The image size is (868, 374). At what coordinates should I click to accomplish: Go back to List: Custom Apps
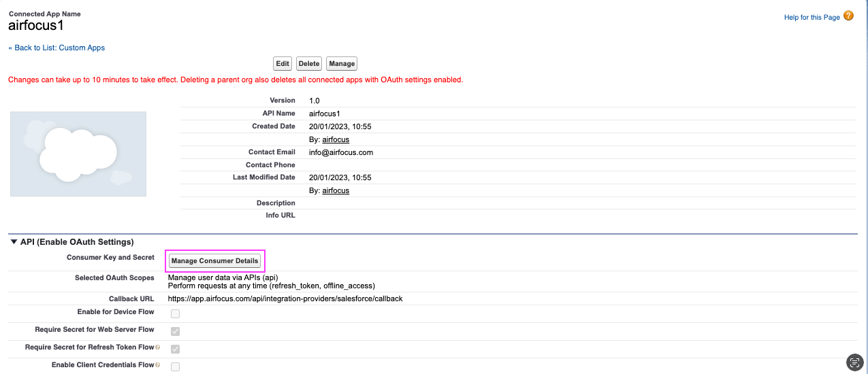(x=57, y=48)
